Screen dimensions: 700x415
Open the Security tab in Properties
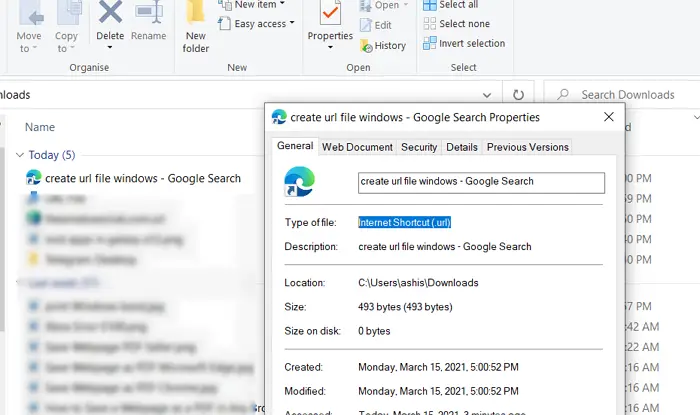[419, 147]
